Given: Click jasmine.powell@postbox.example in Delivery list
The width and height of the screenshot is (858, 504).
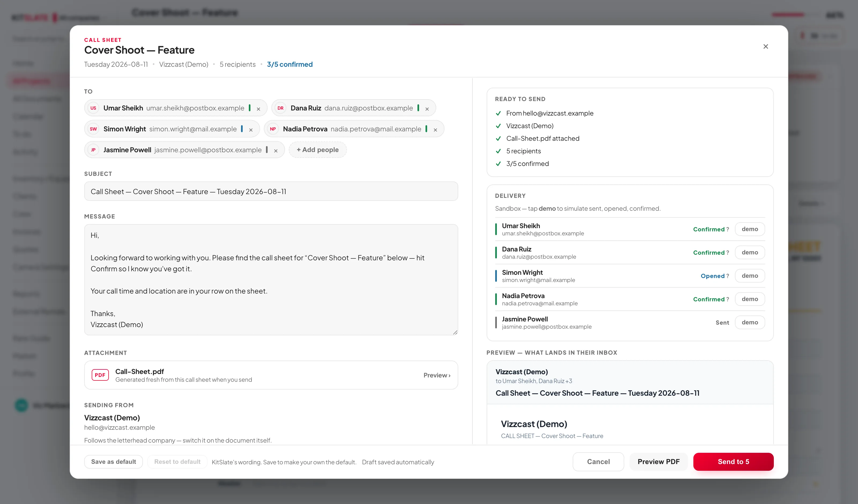Looking at the screenshot, I should coord(547,327).
